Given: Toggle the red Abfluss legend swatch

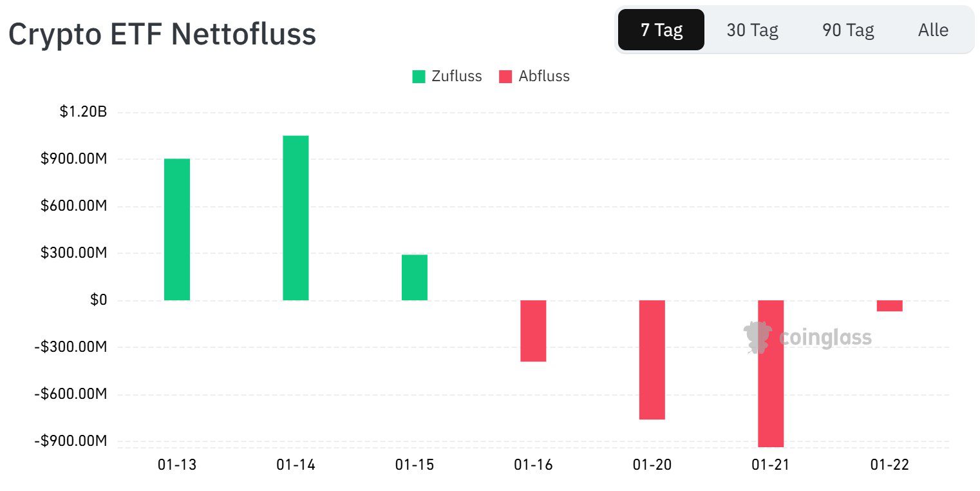Looking at the screenshot, I should tap(505, 77).
